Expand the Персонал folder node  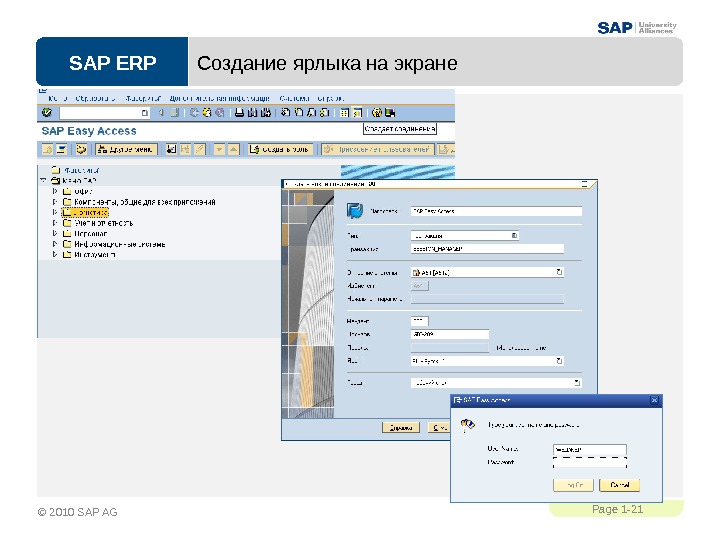(55, 233)
